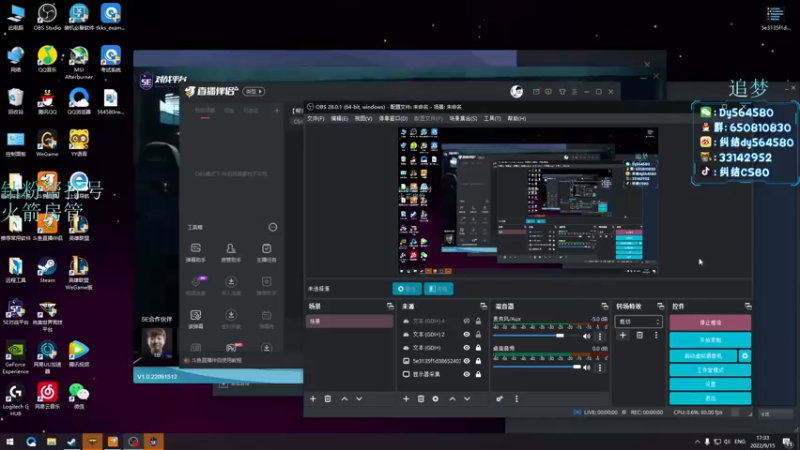Open the transition properties three-dot menu
This screenshot has height=450, width=800.
pos(656,335)
